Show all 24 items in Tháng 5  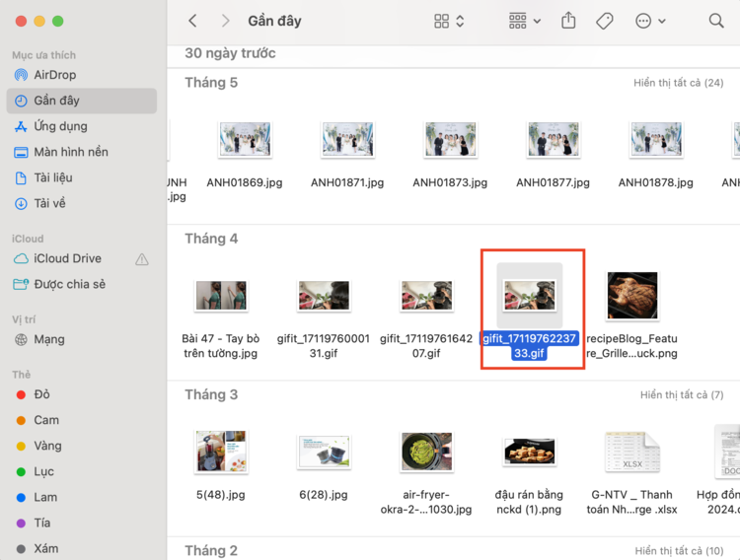(x=678, y=83)
